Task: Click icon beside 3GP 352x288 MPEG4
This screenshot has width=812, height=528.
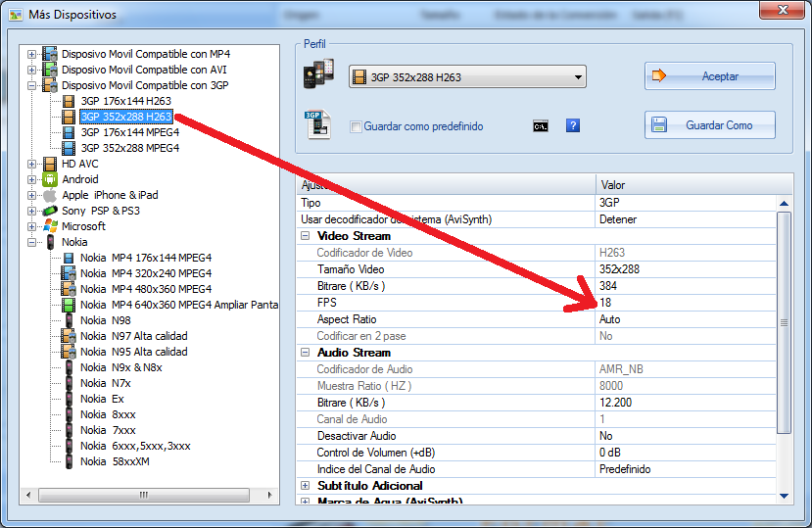Action: click(x=69, y=148)
